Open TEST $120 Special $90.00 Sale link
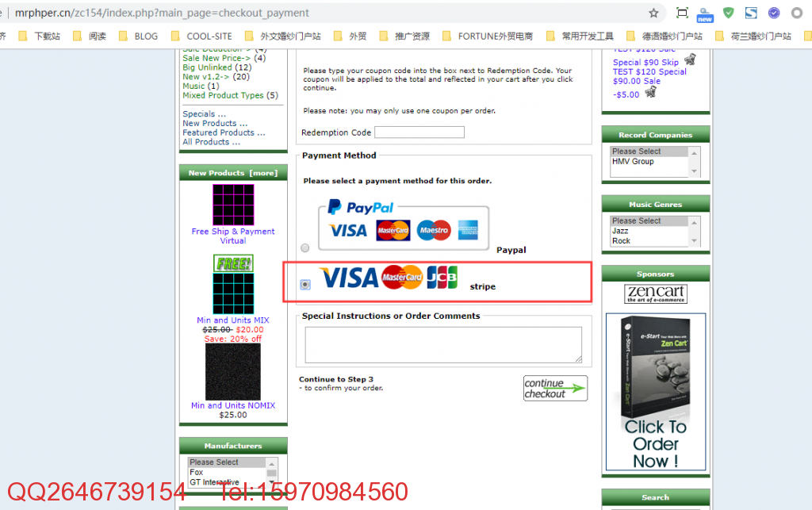 (650, 76)
